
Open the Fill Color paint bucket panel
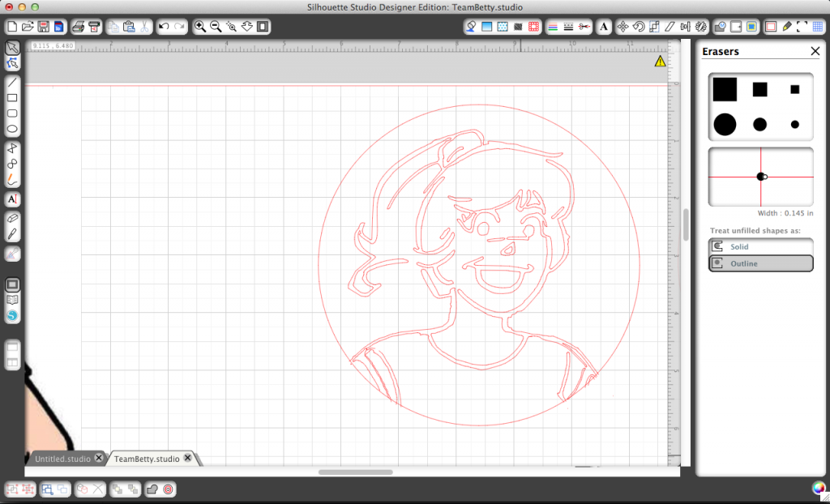point(471,27)
